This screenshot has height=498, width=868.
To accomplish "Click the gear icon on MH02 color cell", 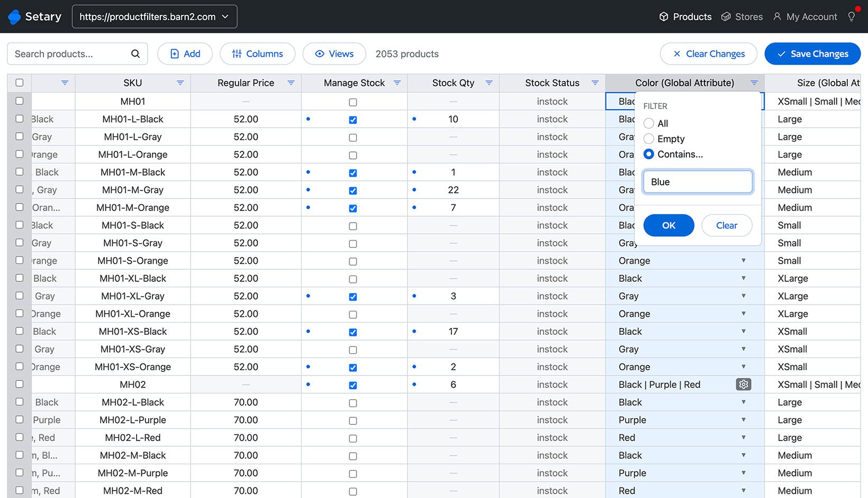I will click(x=744, y=384).
